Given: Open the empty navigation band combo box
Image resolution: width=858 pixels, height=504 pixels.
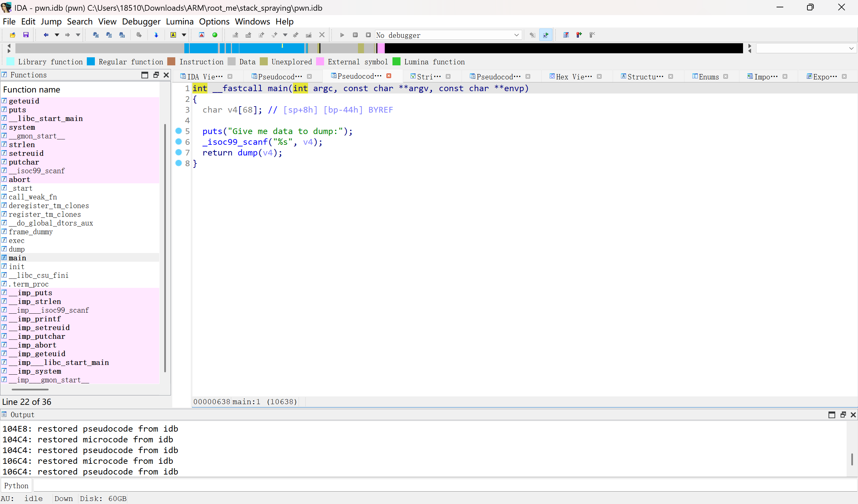Looking at the screenshot, I should pos(806,48).
